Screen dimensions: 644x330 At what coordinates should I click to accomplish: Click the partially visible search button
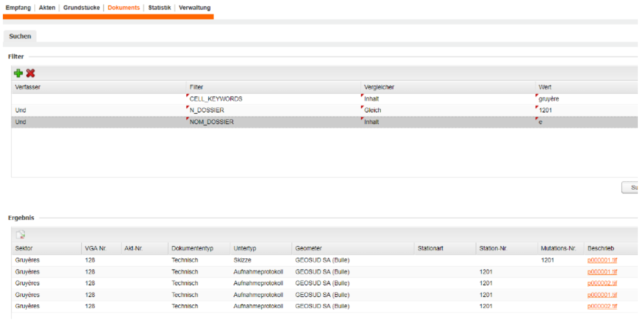pyautogui.click(x=630, y=188)
